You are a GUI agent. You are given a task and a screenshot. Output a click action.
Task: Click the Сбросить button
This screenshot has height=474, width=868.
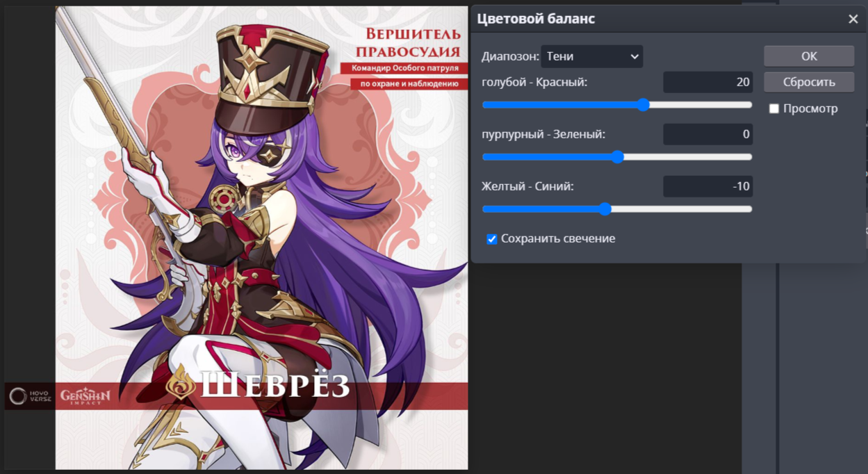coord(809,82)
